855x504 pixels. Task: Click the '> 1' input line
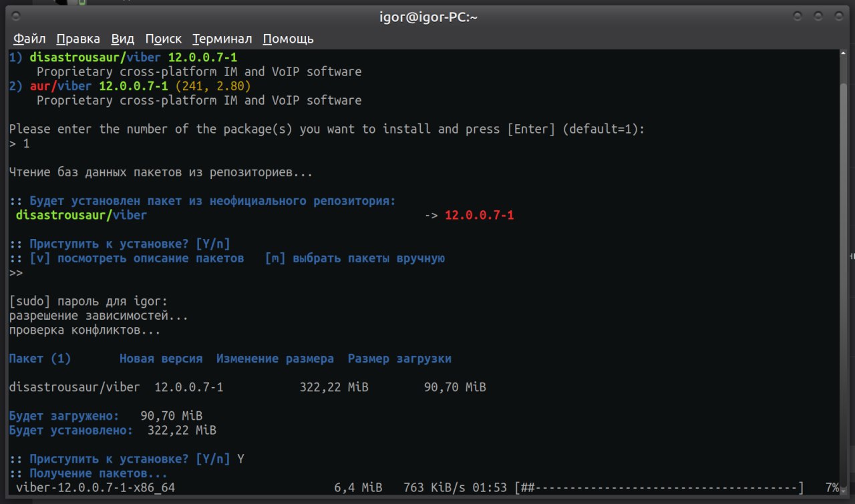coord(19,144)
